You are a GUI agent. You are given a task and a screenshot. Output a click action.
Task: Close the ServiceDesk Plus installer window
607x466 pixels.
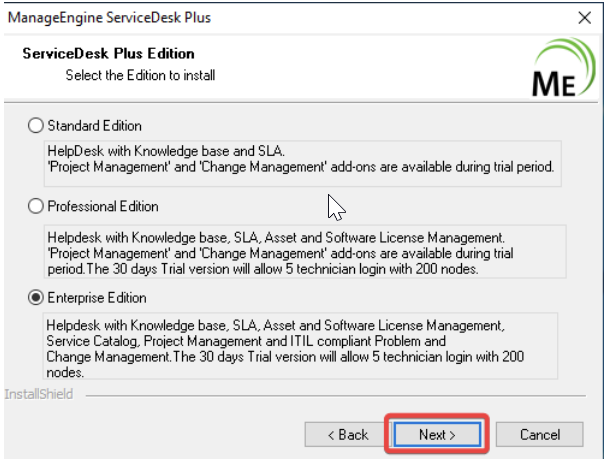[x=585, y=18]
